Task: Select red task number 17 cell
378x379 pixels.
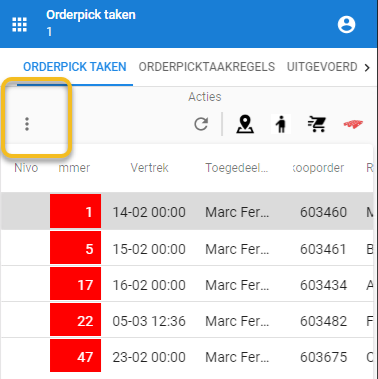Action: [x=76, y=283]
